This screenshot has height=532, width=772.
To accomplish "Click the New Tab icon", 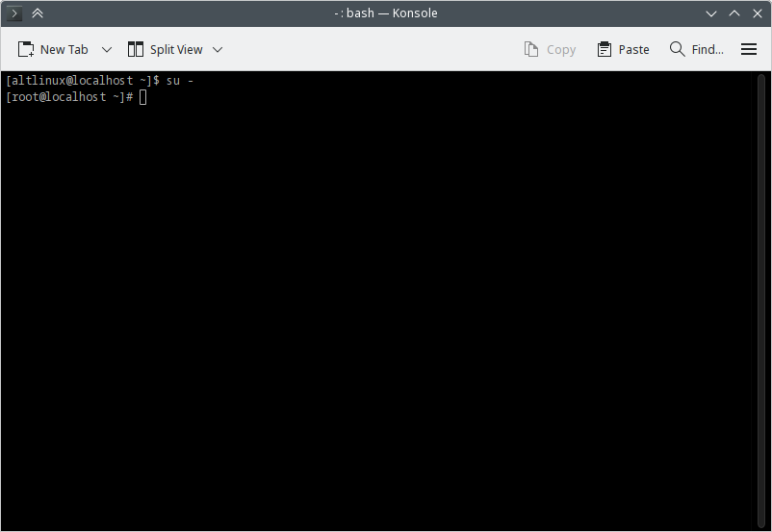I will click(x=26, y=49).
